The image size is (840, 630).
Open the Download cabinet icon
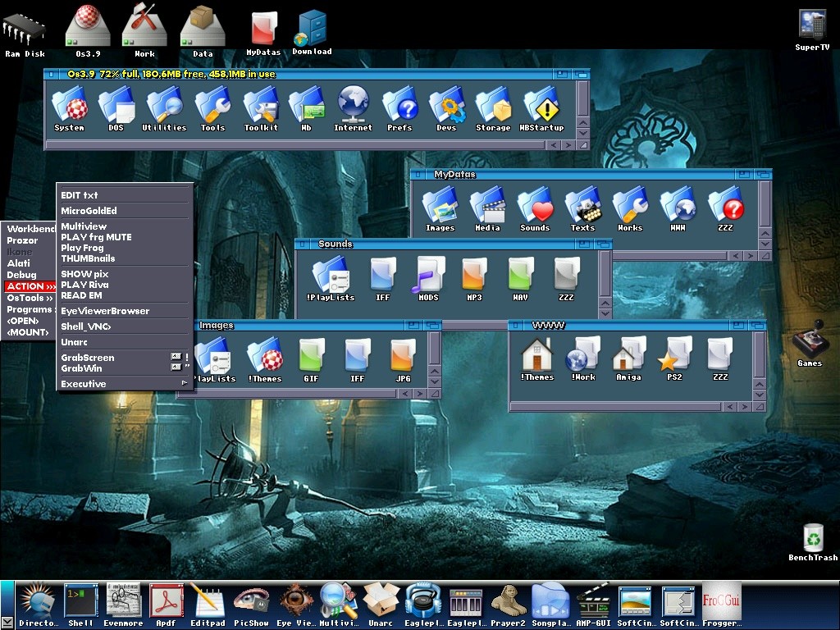pos(312,32)
